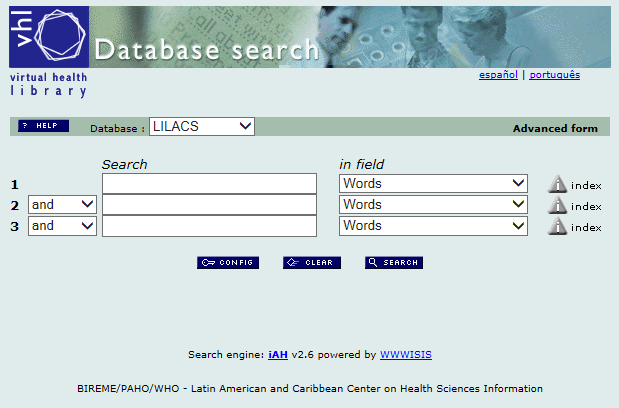Focus the search input in row 1
619x408 pixels.
209,183
